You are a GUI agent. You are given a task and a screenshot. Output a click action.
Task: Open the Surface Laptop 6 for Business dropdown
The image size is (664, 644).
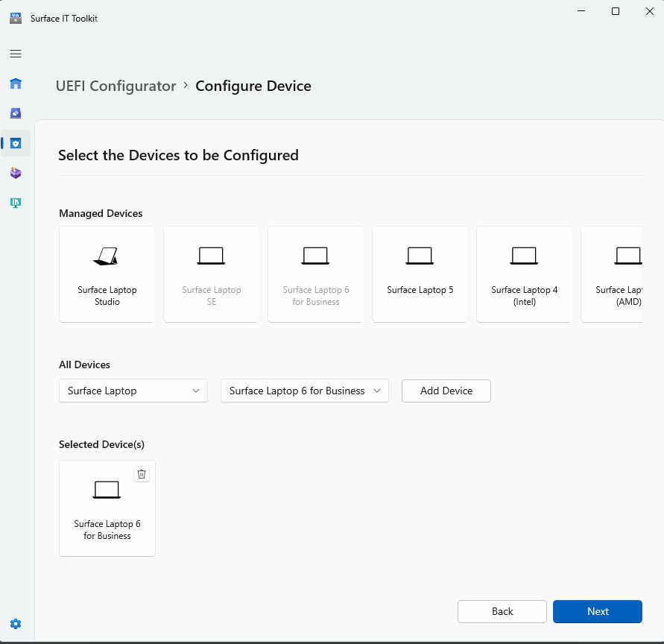[304, 391]
